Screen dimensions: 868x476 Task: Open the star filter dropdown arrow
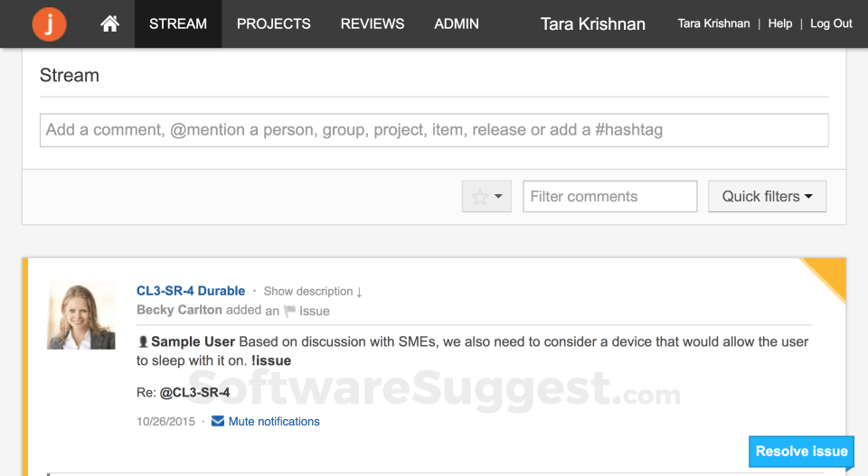click(x=498, y=197)
